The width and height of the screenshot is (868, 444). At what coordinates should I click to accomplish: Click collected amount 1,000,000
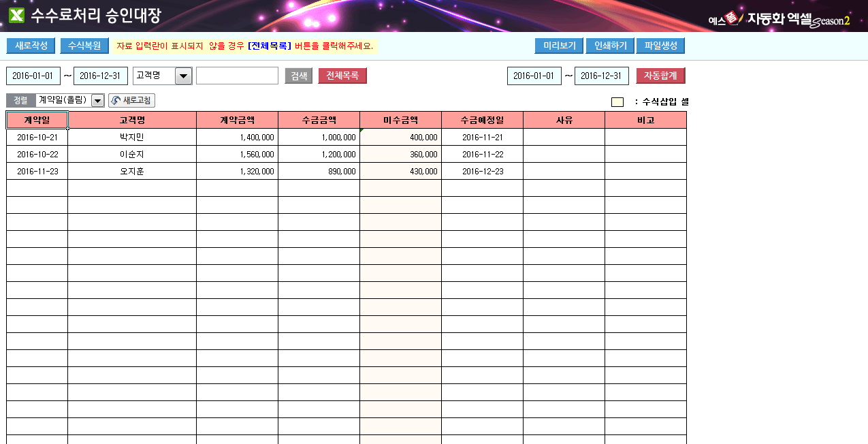click(x=319, y=137)
